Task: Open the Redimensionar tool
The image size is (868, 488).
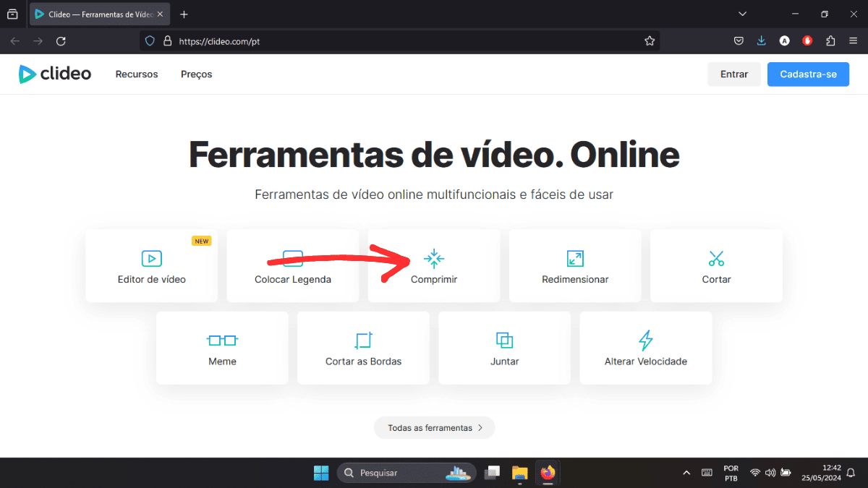Action: point(574,266)
